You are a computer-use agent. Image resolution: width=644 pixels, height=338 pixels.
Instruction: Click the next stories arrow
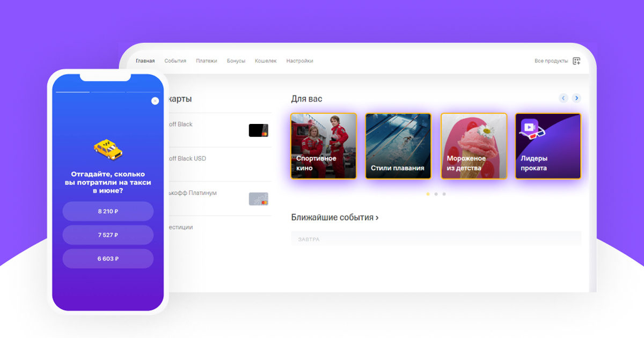tap(576, 98)
